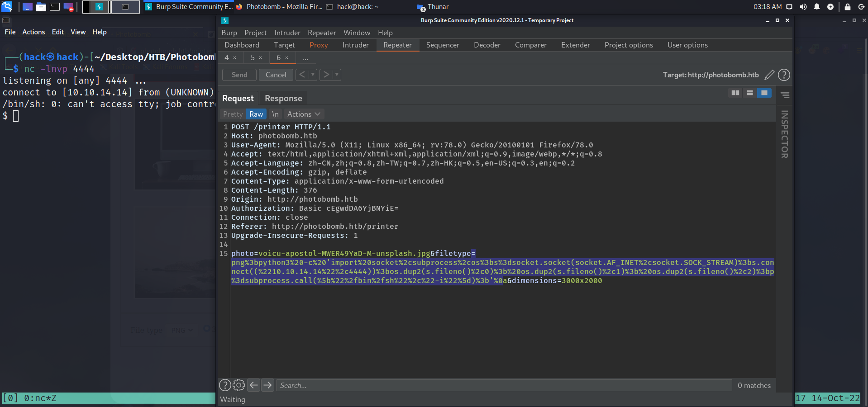This screenshot has height=407, width=868.
Task: Open terminal window Edit menu
Action: [58, 32]
